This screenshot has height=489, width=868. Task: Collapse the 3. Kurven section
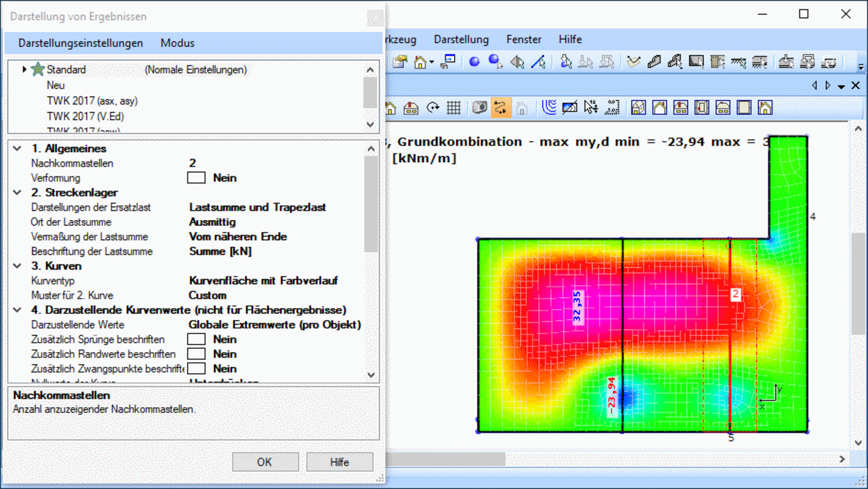pos(18,266)
